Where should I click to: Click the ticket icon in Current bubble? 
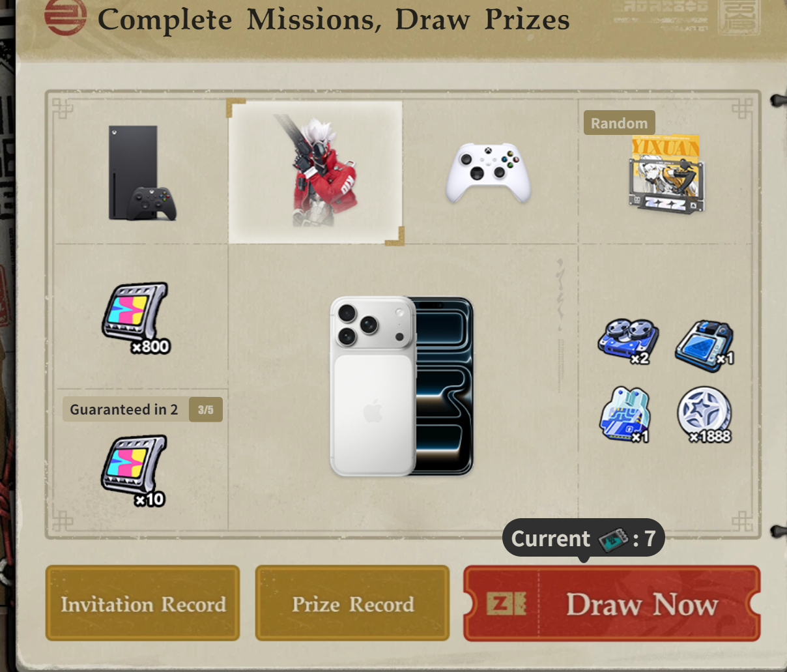click(612, 539)
